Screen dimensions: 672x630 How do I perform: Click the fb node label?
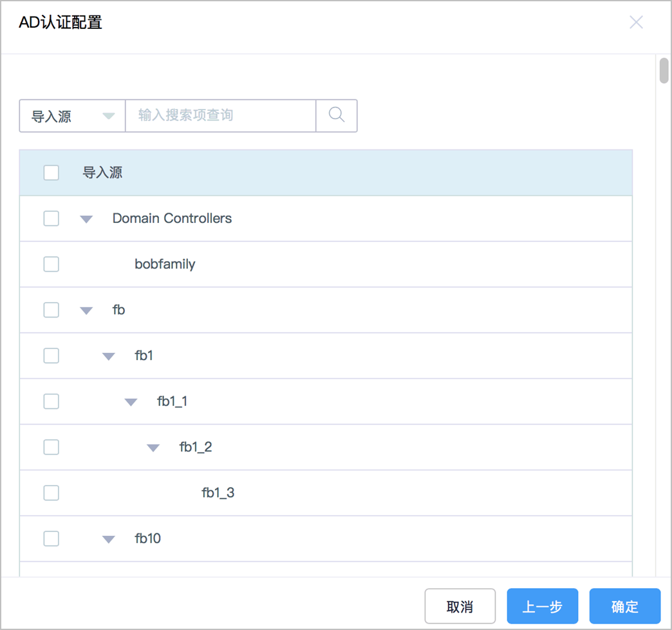118,310
